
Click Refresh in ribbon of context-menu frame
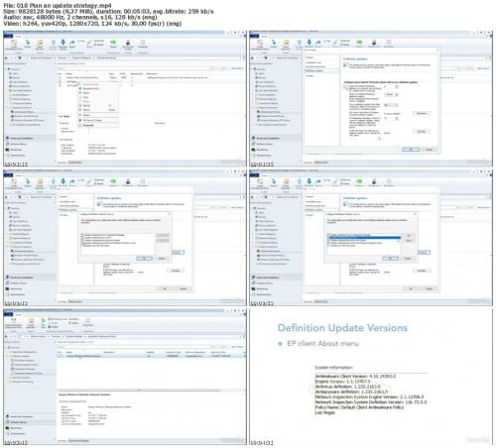(x=99, y=41)
